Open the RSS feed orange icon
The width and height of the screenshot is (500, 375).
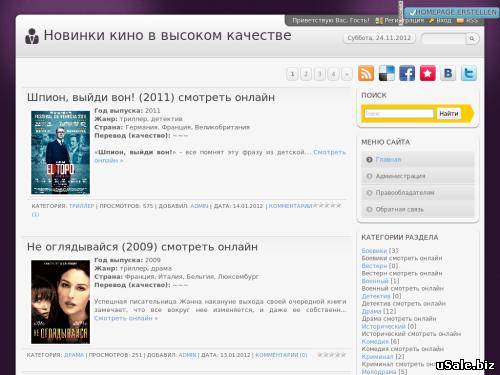[x=366, y=73]
